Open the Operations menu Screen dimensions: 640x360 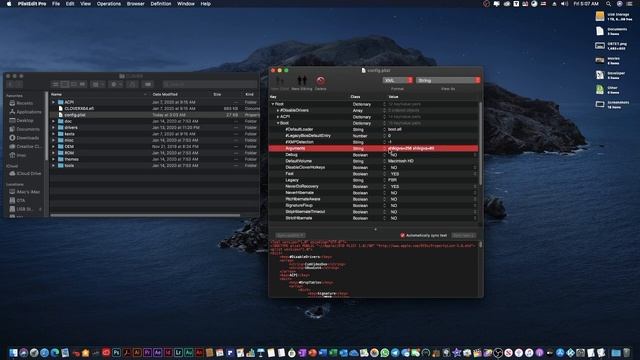[x=109, y=4]
